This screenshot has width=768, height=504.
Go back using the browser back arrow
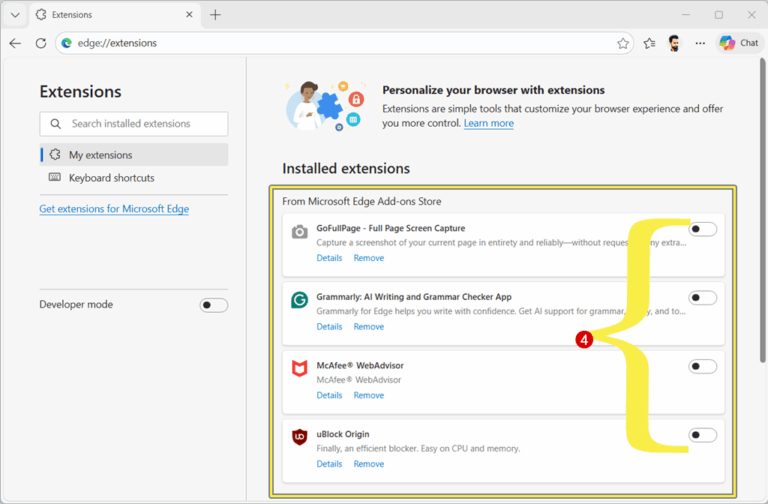coord(15,43)
